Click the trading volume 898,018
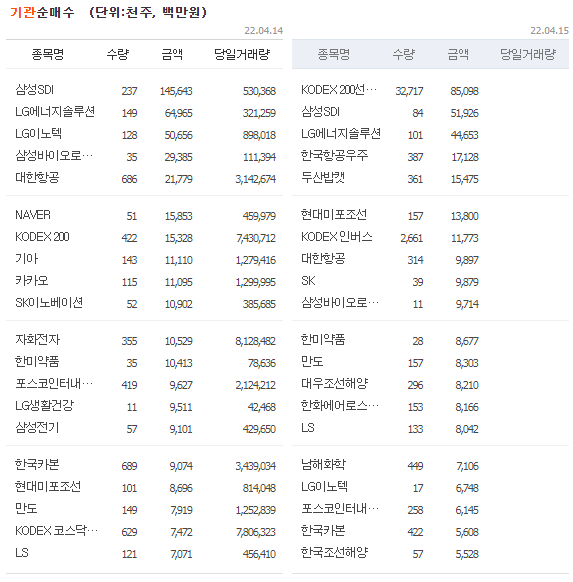Screen dimensions: 573x582 coord(259,135)
